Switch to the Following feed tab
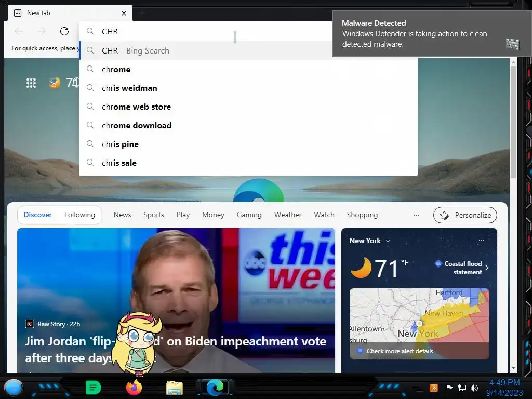532x399 pixels. pos(79,215)
